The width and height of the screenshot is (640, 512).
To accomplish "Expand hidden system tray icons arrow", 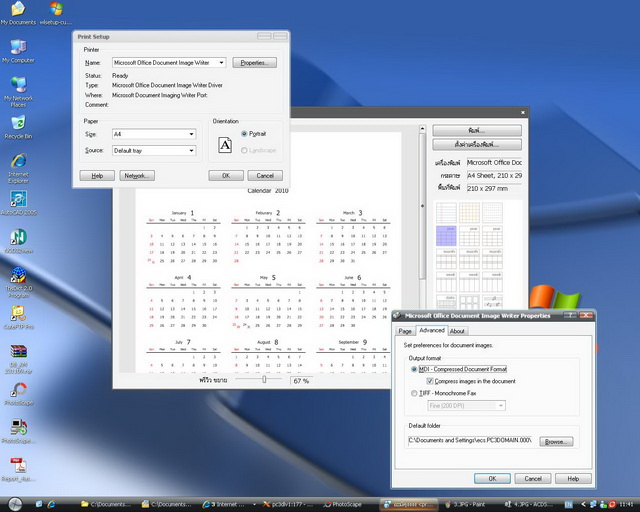I will (583, 505).
